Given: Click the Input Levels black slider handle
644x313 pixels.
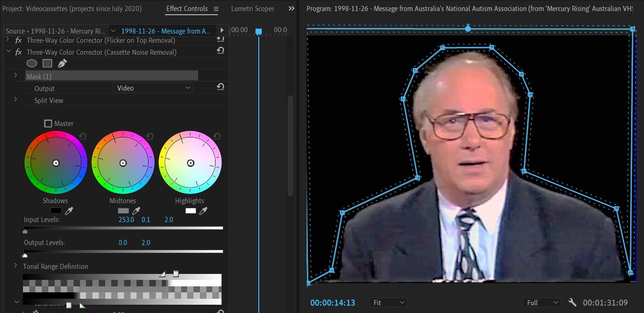Looking at the screenshot, I should click(x=25, y=231).
